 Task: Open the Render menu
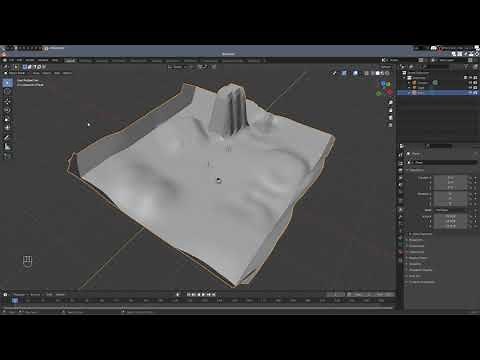pyautogui.click(x=30, y=60)
